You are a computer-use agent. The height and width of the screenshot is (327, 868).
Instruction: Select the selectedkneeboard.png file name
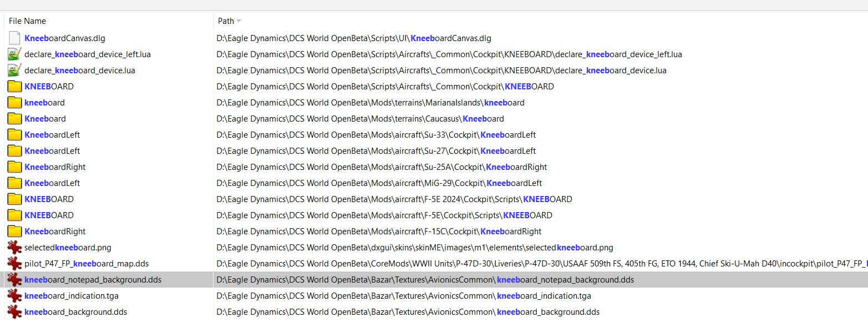pyautogui.click(x=68, y=248)
